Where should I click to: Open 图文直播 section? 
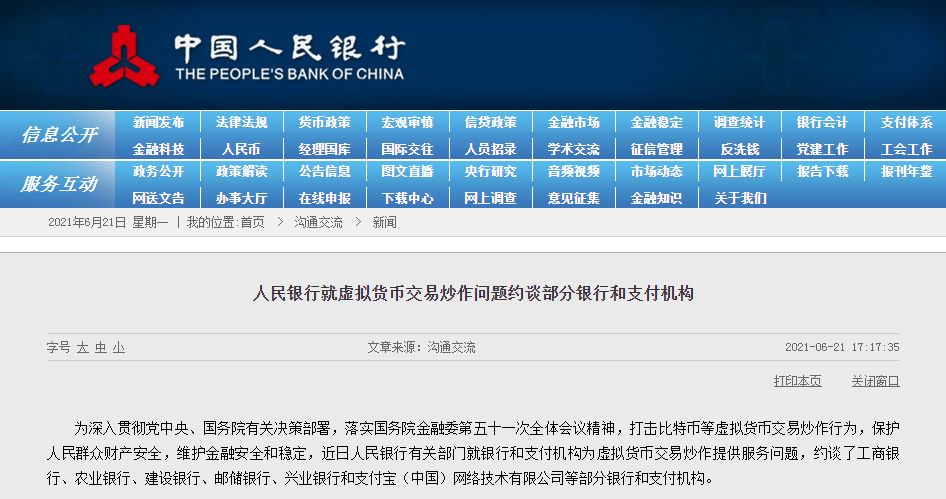(407, 171)
